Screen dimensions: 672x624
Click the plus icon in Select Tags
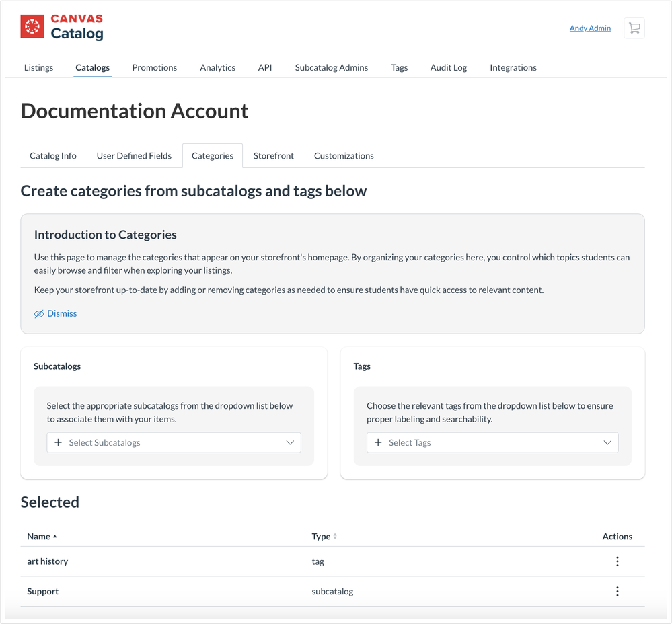tap(378, 442)
